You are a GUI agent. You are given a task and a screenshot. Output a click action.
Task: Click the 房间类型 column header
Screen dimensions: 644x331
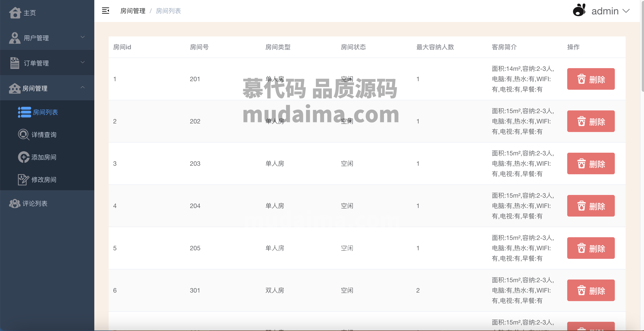pos(278,47)
